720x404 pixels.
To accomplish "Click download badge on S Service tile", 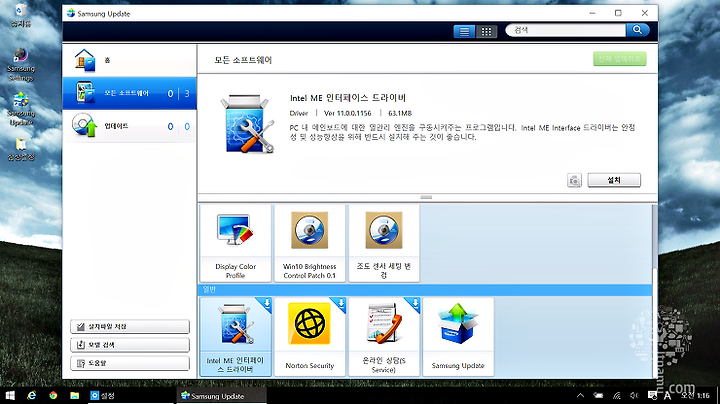I will [415, 303].
